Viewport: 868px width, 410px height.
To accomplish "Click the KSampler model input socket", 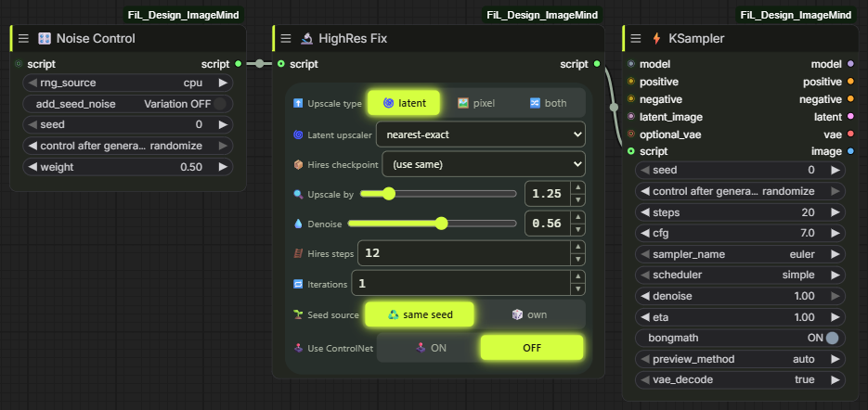I will (x=630, y=64).
